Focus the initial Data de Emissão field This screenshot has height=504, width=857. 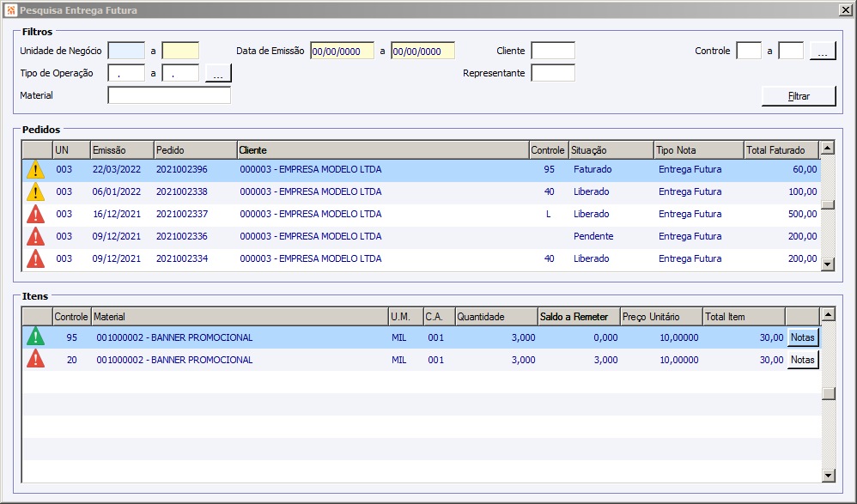(x=342, y=51)
